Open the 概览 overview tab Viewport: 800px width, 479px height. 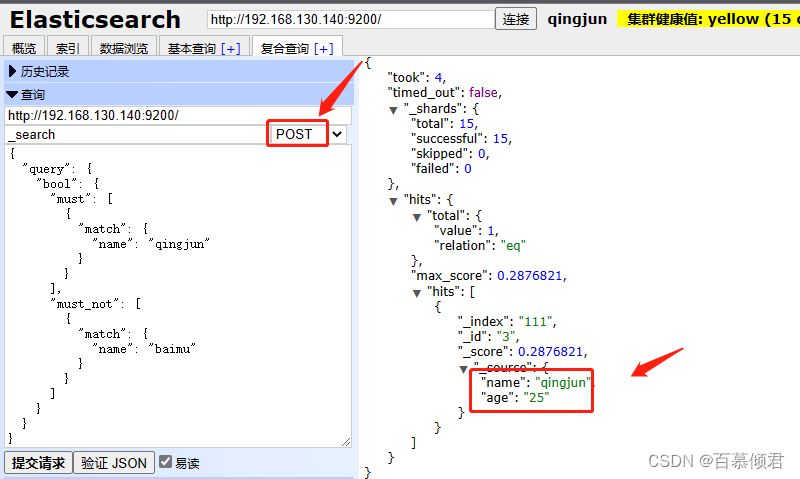tap(24, 48)
